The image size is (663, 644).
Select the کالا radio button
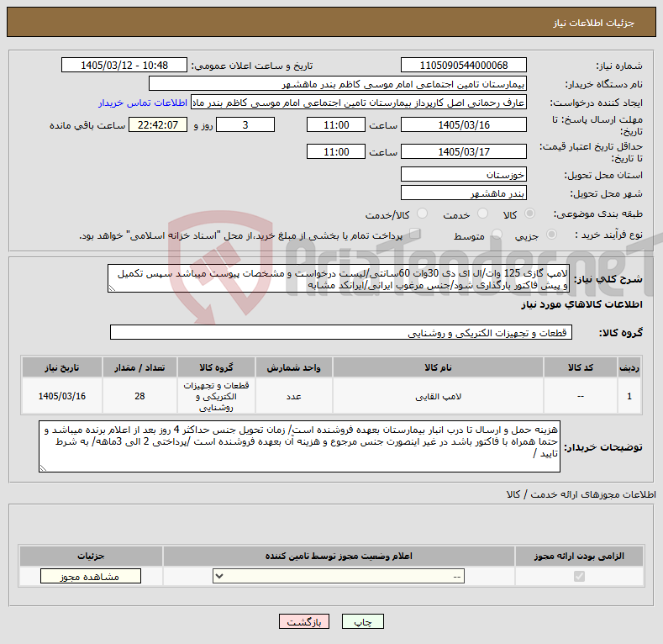coord(529,214)
